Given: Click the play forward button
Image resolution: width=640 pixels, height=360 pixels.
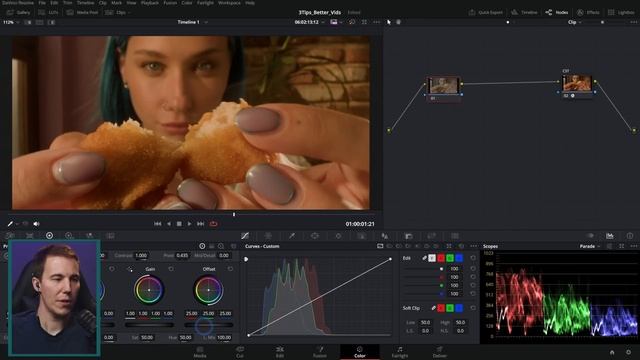Looking at the screenshot, I should coord(189,224).
